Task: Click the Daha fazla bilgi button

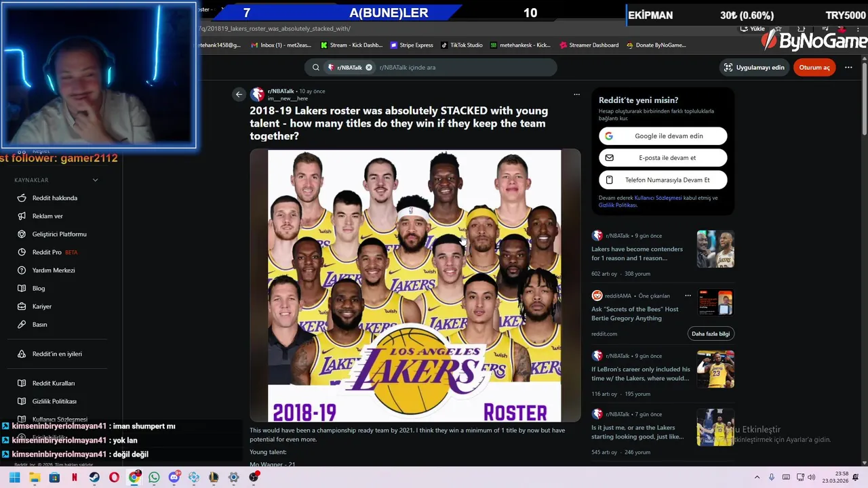Action: (x=711, y=333)
